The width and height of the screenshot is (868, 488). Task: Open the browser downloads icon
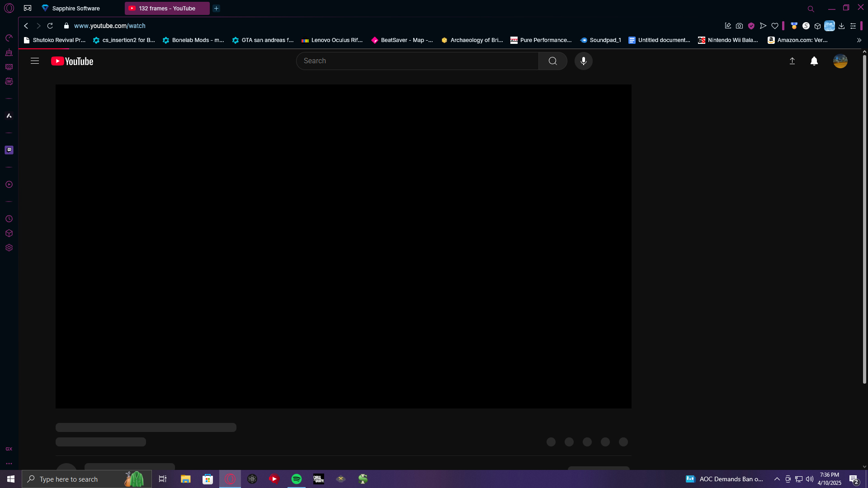point(841,26)
